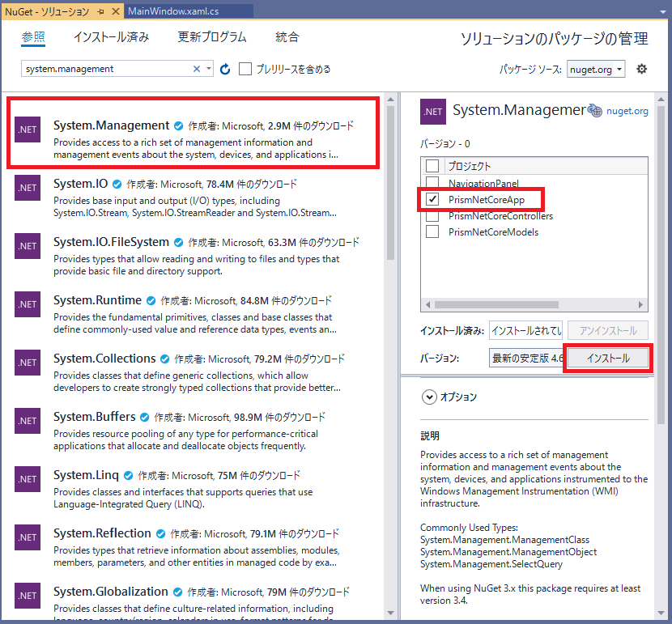672x624 pixels.
Task: Enable the include prerelease checkbox
Action: pos(245,69)
